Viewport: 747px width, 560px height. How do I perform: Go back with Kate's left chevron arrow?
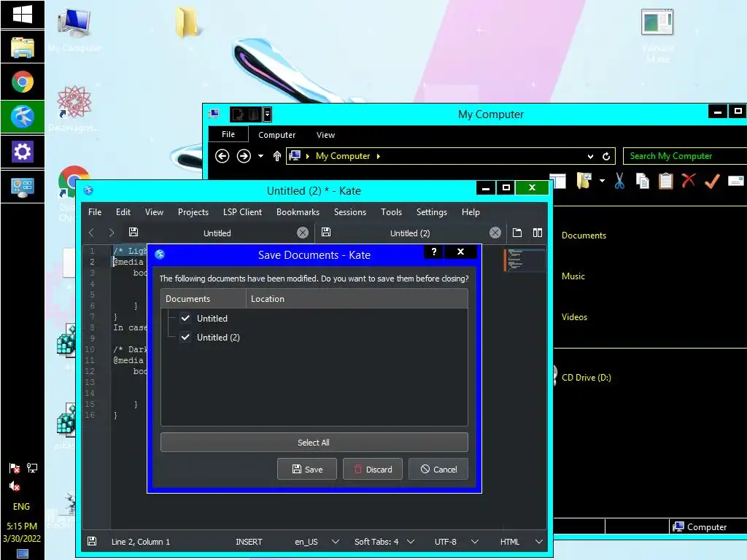91,233
